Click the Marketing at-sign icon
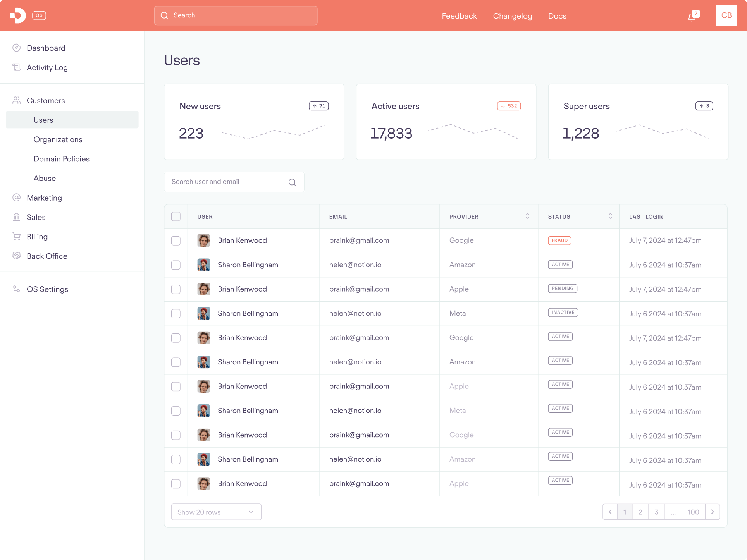Viewport: 747px width, 560px height. pyautogui.click(x=16, y=198)
